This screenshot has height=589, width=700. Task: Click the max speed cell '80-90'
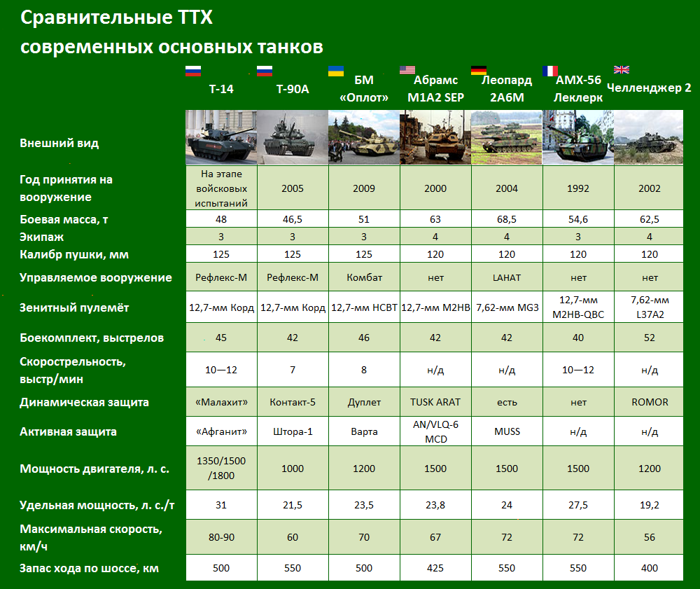[221, 537]
